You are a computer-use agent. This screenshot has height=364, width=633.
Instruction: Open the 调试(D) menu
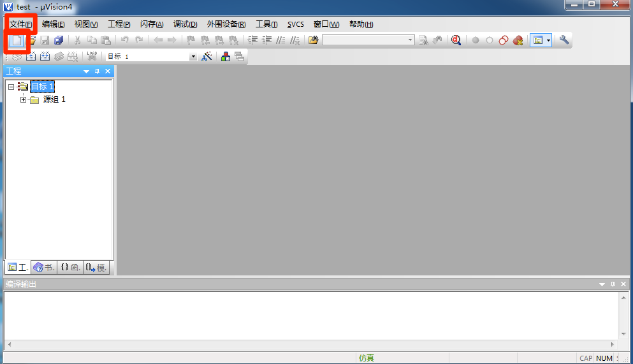(x=185, y=24)
